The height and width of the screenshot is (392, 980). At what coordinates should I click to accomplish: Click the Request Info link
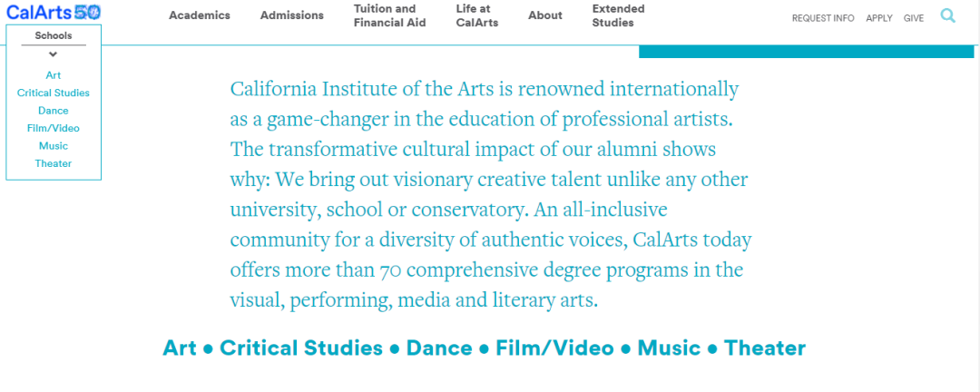click(823, 18)
